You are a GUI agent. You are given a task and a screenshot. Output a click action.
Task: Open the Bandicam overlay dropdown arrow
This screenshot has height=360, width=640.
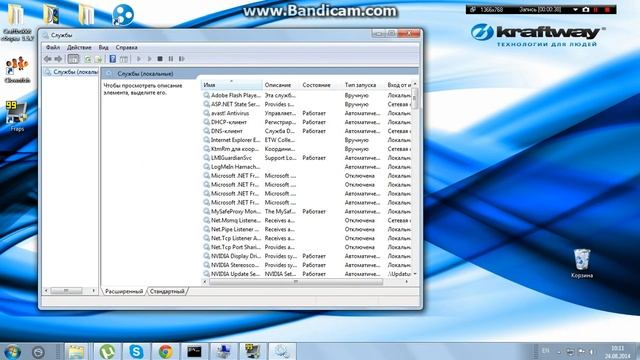pyautogui.click(x=575, y=9)
